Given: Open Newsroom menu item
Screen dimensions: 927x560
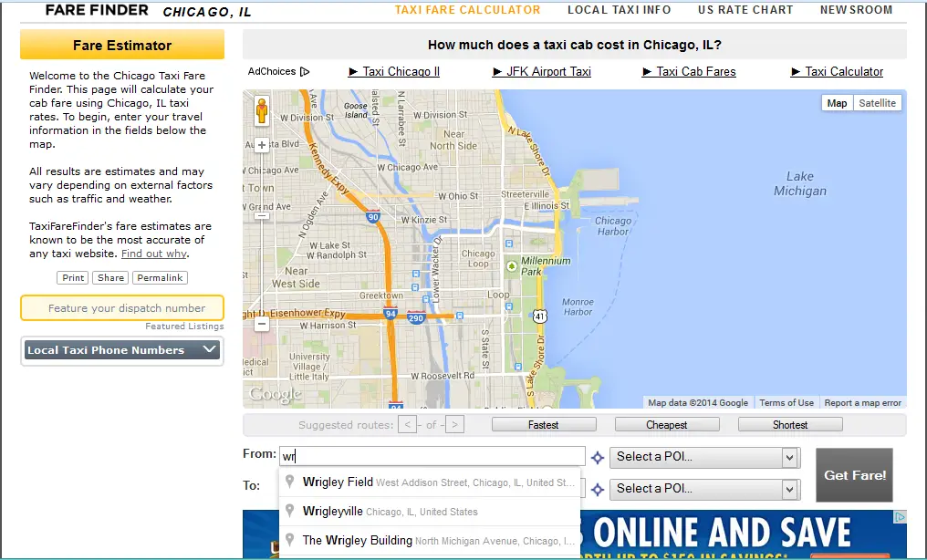Looking at the screenshot, I should (x=856, y=10).
